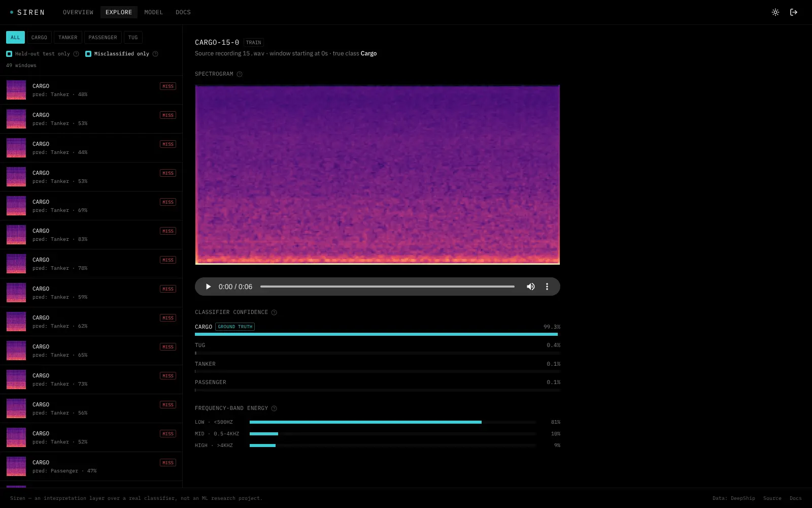Image resolution: width=812 pixels, height=508 pixels.
Task: Click the Siren logo in header
Action: pos(27,12)
